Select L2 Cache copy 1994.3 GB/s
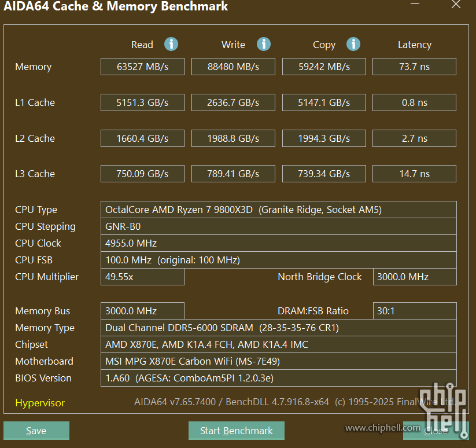Screen dimensions: 476x448 point(324,138)
